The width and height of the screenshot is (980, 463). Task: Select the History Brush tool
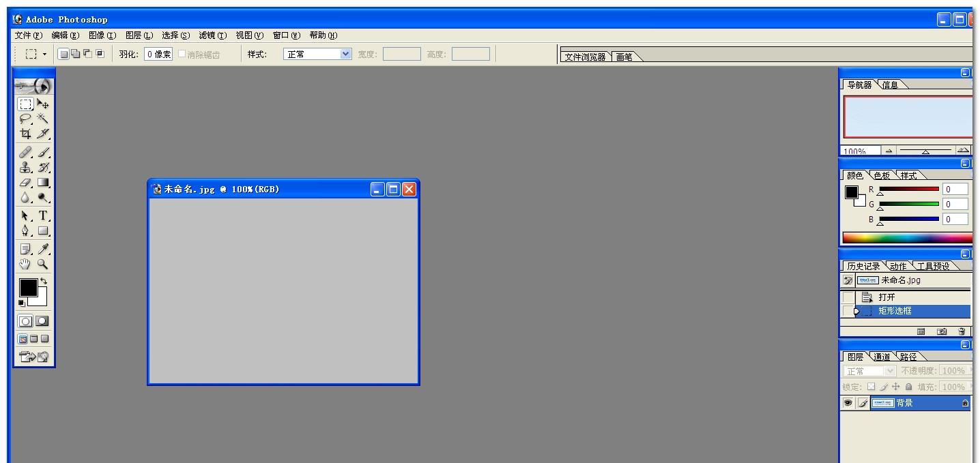43,167
